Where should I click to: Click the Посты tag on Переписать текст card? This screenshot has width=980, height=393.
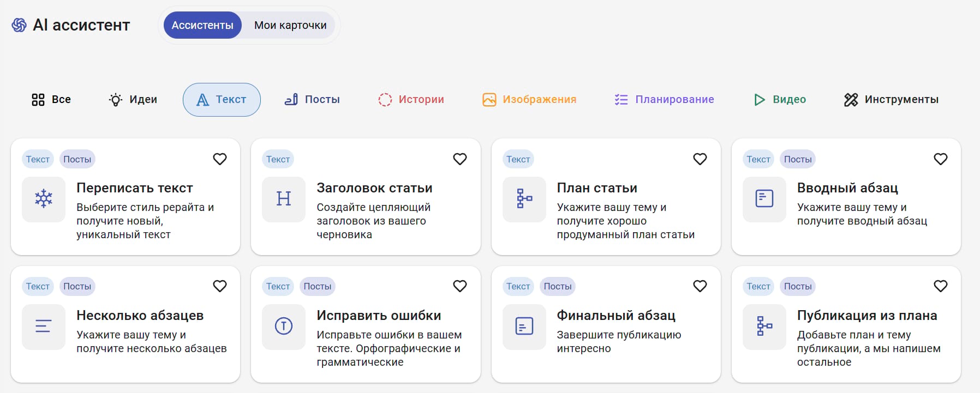tap(77, 159)
